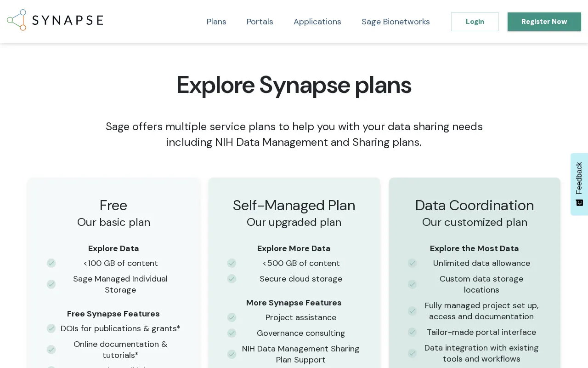
Task: Click the Register Now button
Action: point(544,22)
